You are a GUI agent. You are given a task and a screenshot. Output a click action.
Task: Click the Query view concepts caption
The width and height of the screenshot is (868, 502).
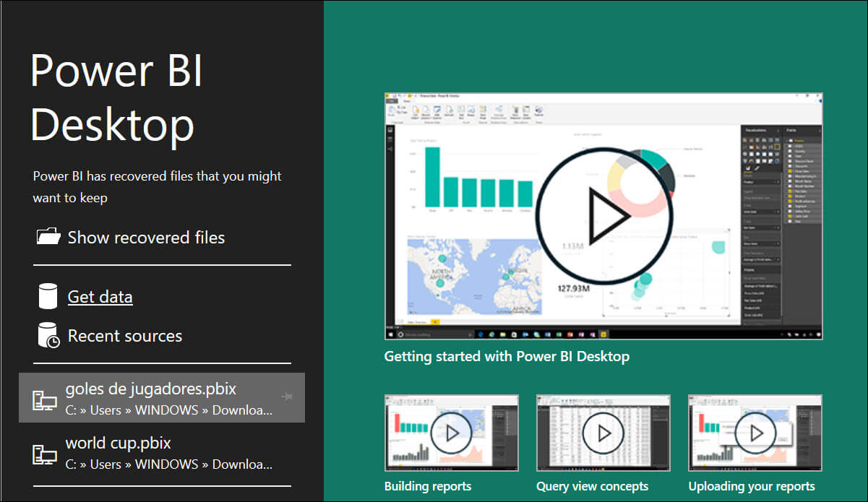click(593, 486)
